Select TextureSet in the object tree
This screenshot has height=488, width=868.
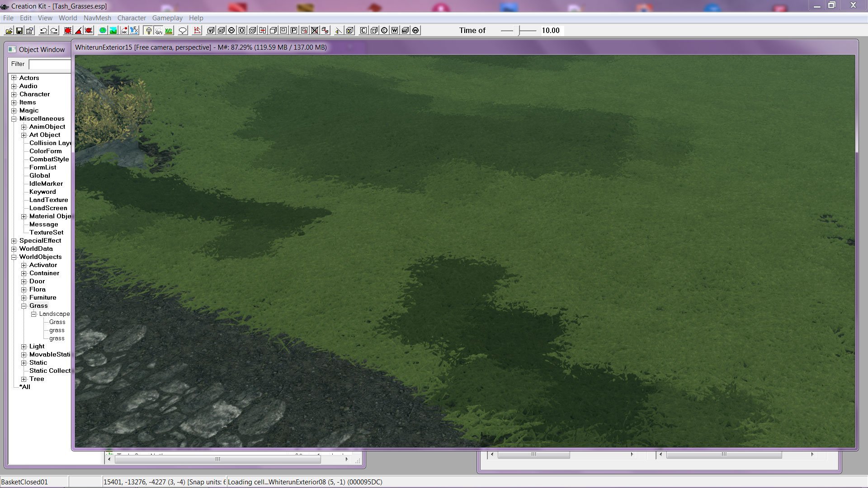click(46, 232)
